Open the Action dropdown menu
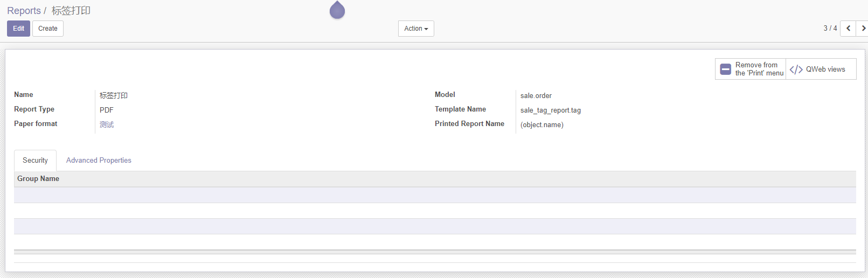Screen dimensions: 868x278 coord(416,29)
